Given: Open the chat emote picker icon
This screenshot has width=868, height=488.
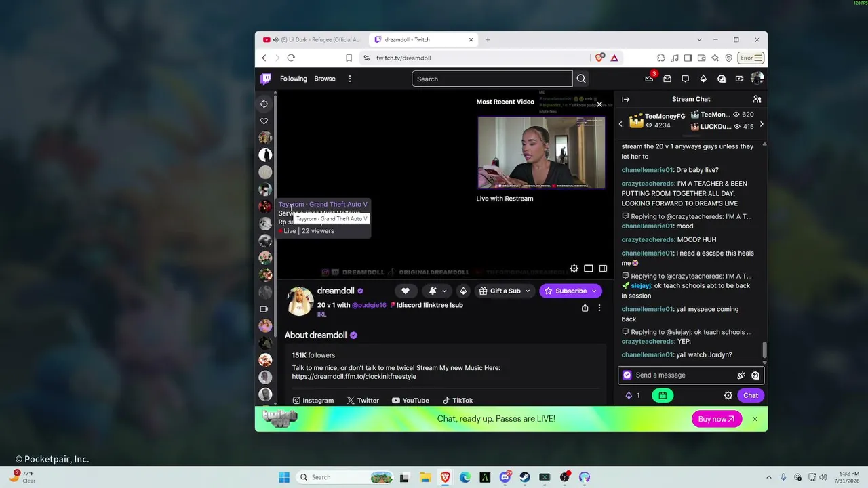Looking at the screenshot, I should tap(755, 375).
